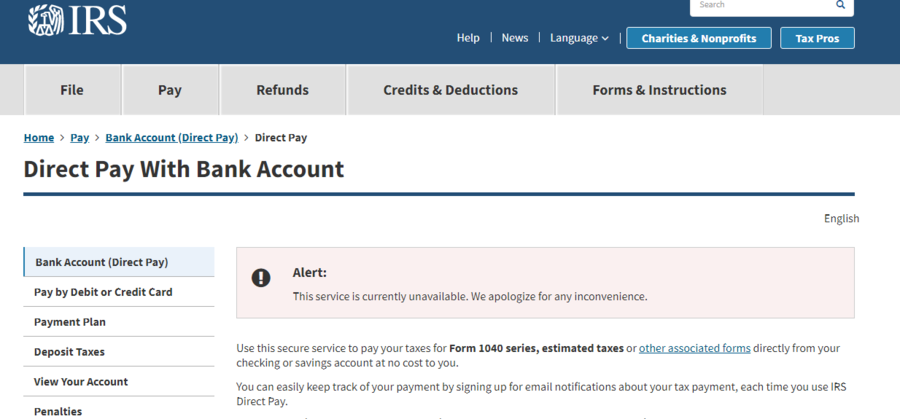This screenshot has height=419, width=900.
Task: Click inside the Search input field
Action: pos(763,6)
